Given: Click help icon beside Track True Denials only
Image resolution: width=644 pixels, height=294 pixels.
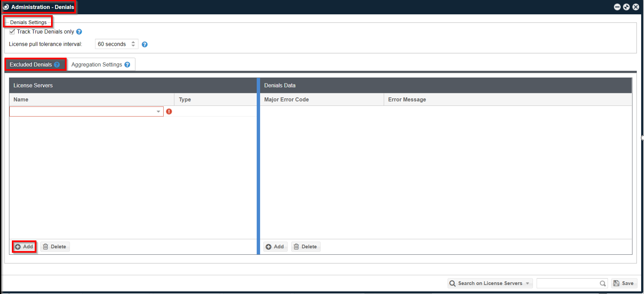Looking at the screenshot, I should click(x=79, y=32).
